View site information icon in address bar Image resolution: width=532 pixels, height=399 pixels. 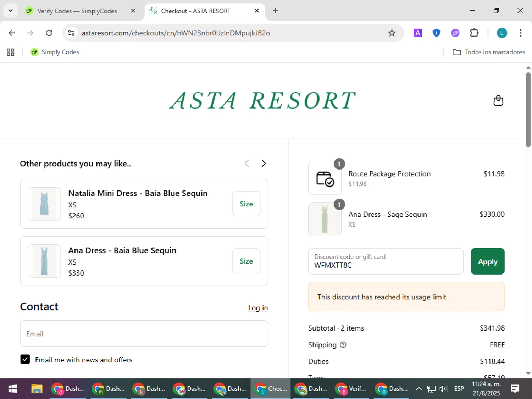pyautogui.click(x=71, y=33)
